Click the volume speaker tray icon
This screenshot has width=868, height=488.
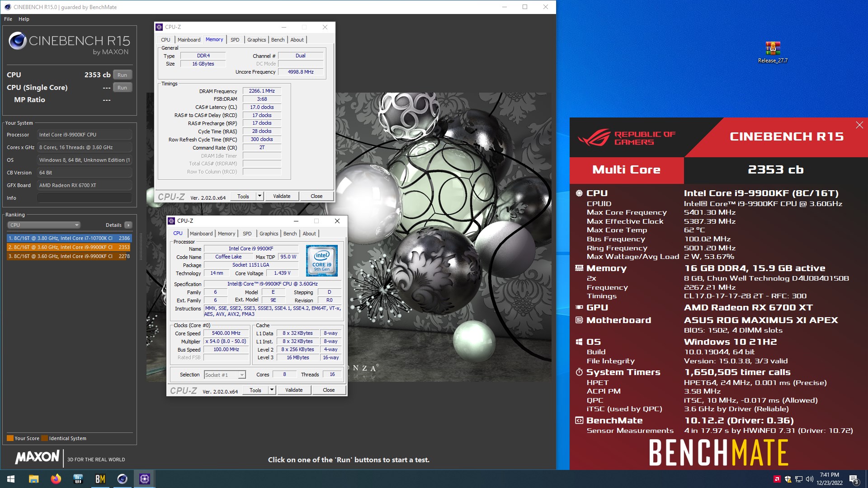[x=810, y=479]
